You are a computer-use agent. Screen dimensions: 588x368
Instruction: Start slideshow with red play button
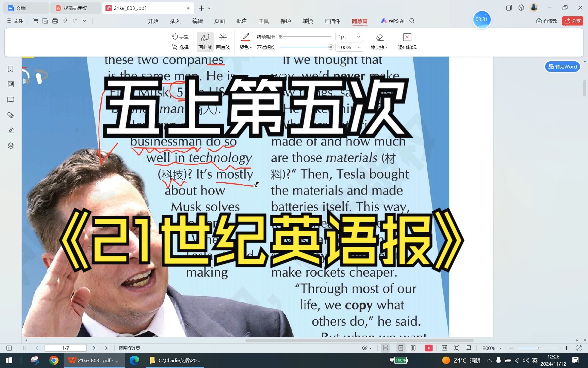click(428, 348)
